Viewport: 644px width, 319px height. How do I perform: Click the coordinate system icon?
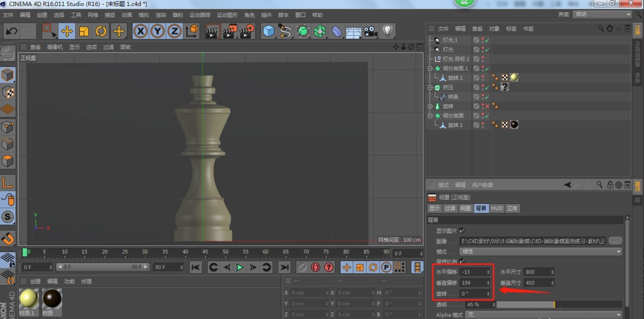coord(192,31)
